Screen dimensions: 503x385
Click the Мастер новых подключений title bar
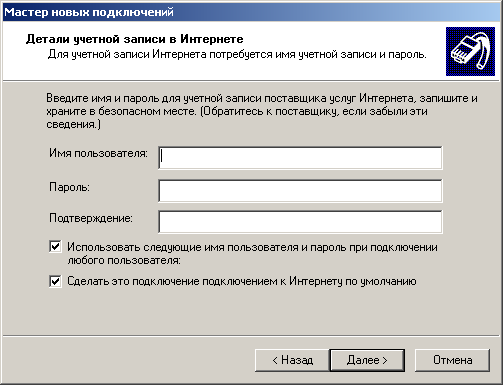click(251, 12)
